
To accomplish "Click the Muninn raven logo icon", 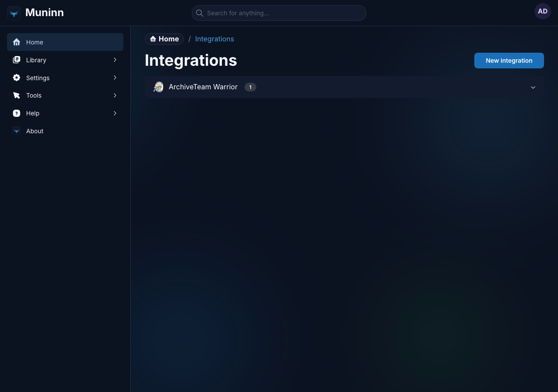I will pyautogui.click(x=14, y=13).
